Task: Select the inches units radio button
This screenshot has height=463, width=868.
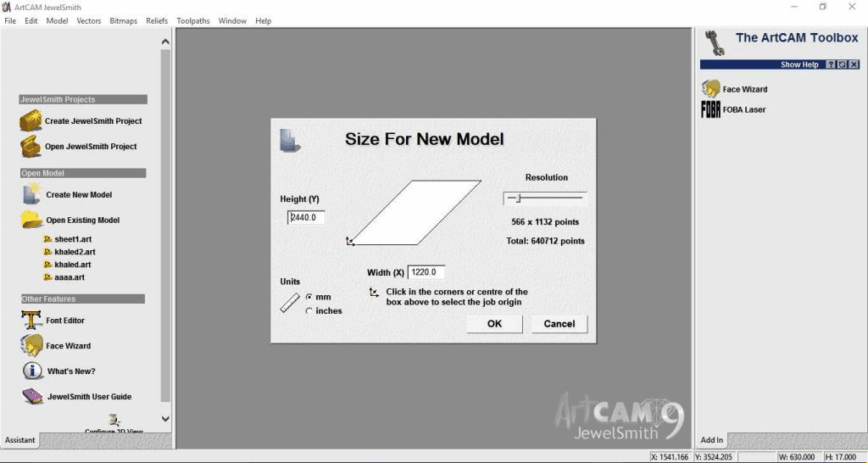Action: [309, 310]
